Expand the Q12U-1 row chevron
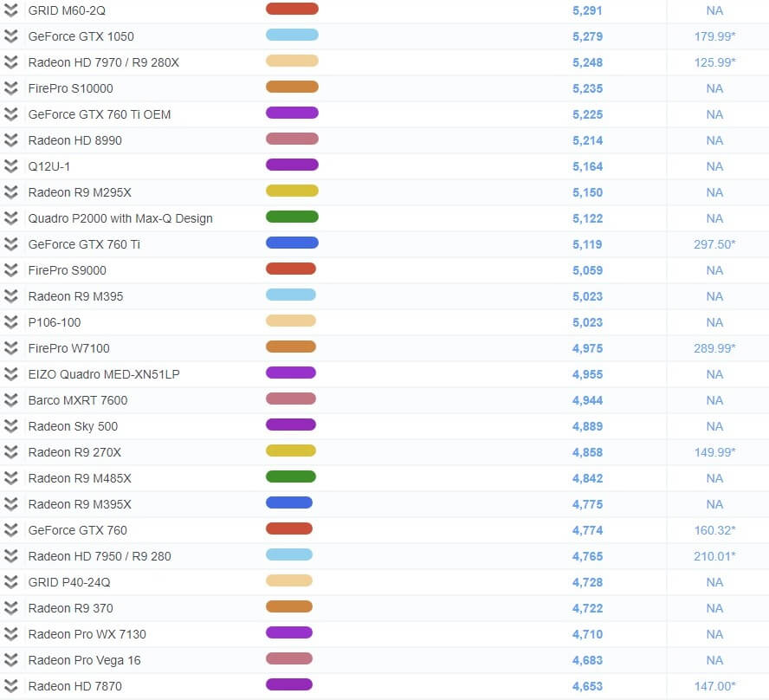769x700 pixels. [10, 166]
